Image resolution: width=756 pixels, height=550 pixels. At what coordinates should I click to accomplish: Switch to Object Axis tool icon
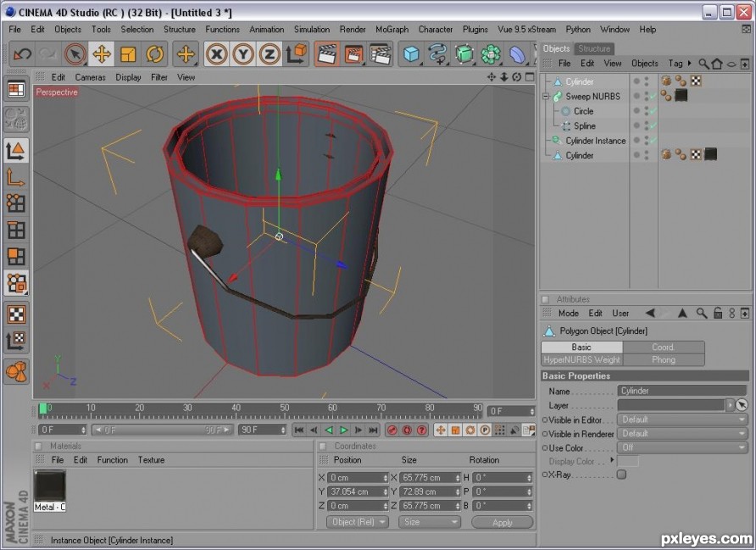[16, 177]
